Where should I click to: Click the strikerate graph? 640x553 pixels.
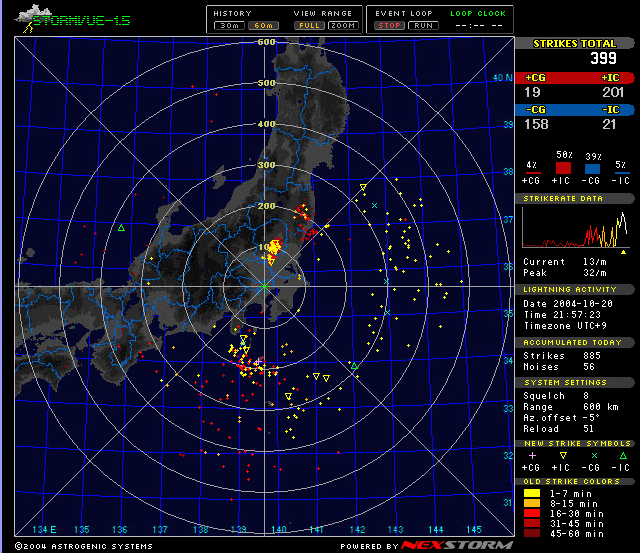coord(575,228)
